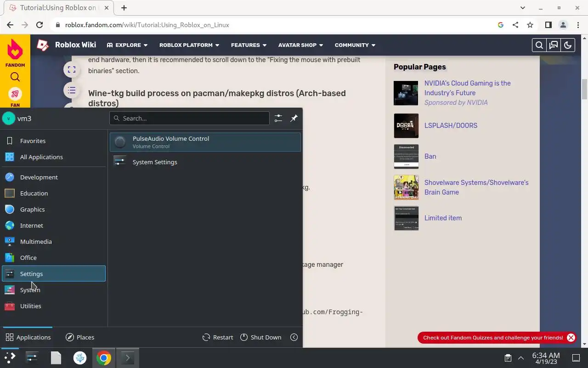Screen dimensions: 588x368
Task: Expand article to full width icon
Action: tap(71, 69)
